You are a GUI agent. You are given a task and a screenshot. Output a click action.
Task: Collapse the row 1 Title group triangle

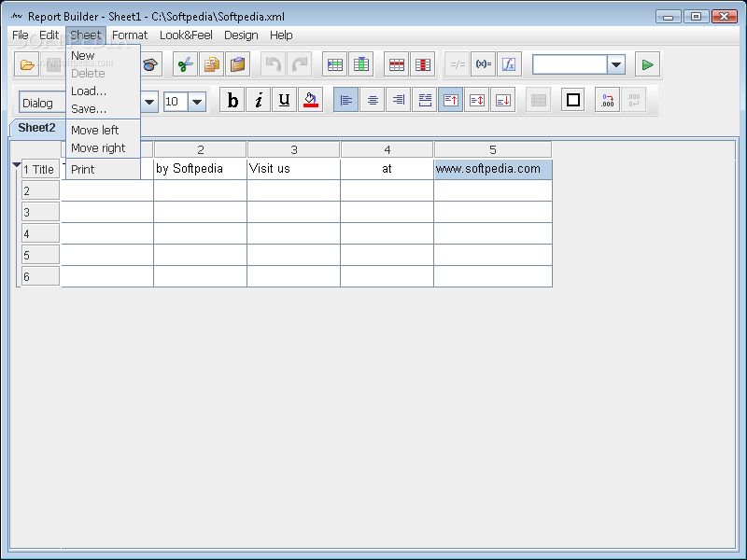click(16, 165)
